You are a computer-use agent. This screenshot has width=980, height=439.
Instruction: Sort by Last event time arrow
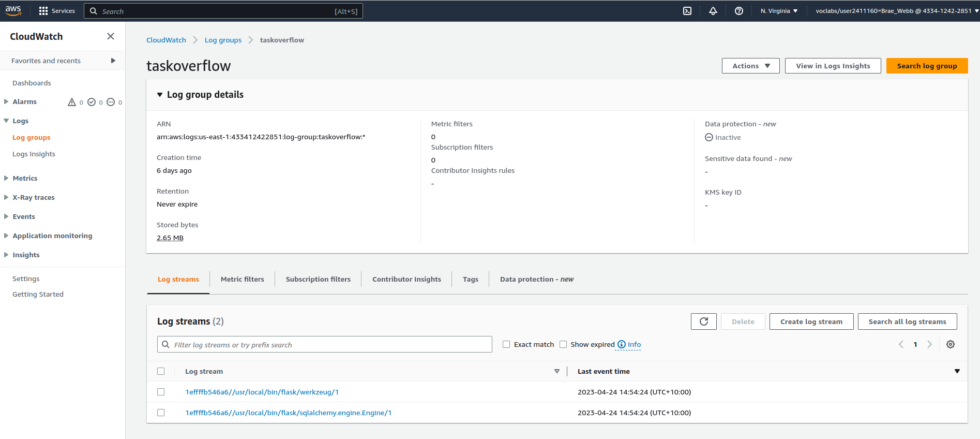click(957, 371)
